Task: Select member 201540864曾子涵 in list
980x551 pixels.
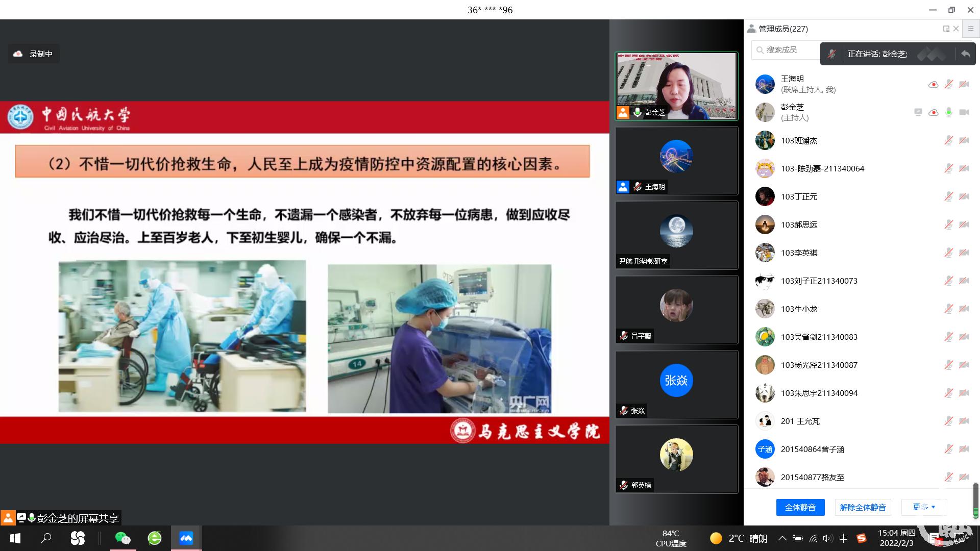Action: tap(812, 449)
